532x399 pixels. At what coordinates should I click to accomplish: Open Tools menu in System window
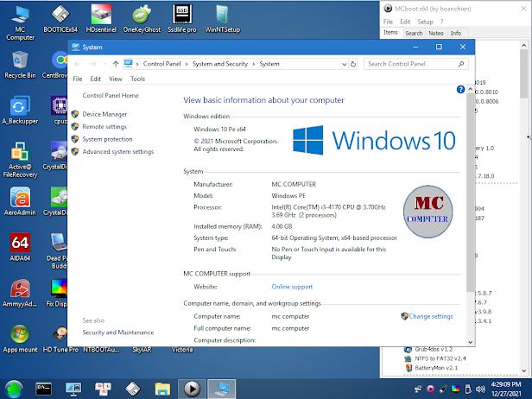tap(137, 79)
